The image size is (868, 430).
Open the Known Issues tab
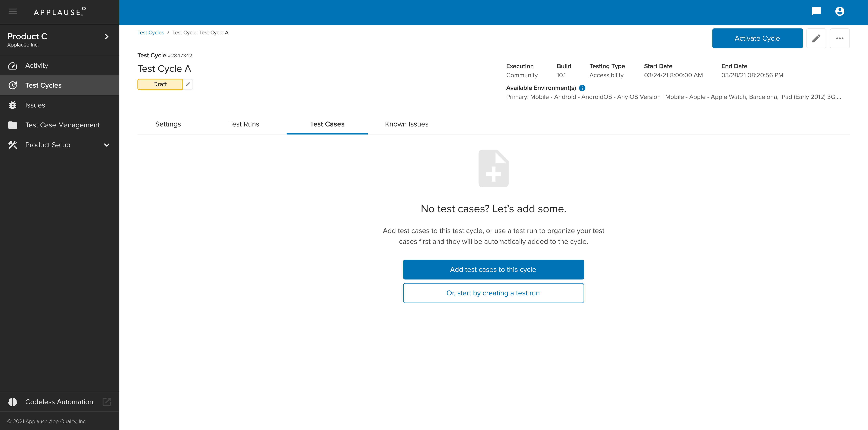click(406, 124)
